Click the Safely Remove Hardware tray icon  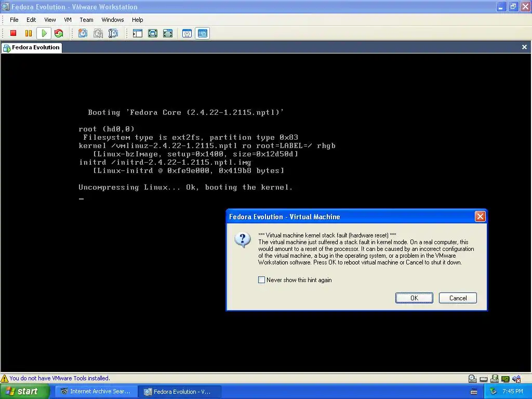pos(494,392)
